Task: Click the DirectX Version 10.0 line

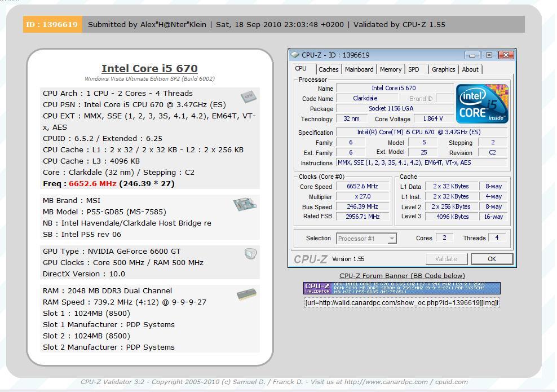Action: pyautogui.click(x=84, y=274)
